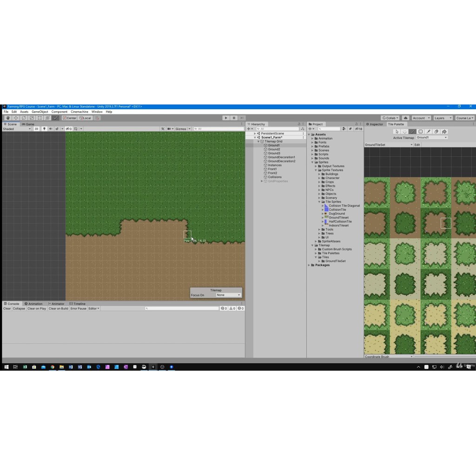Expand the Packages folder in Project
This screenshot has height=476, width=476.
click(x=309, y=265)
